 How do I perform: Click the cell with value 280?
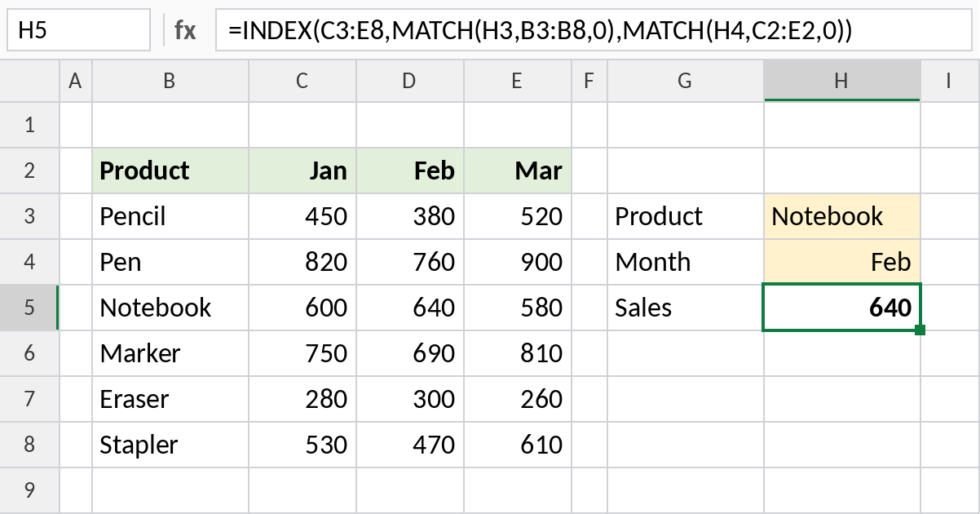302,399
